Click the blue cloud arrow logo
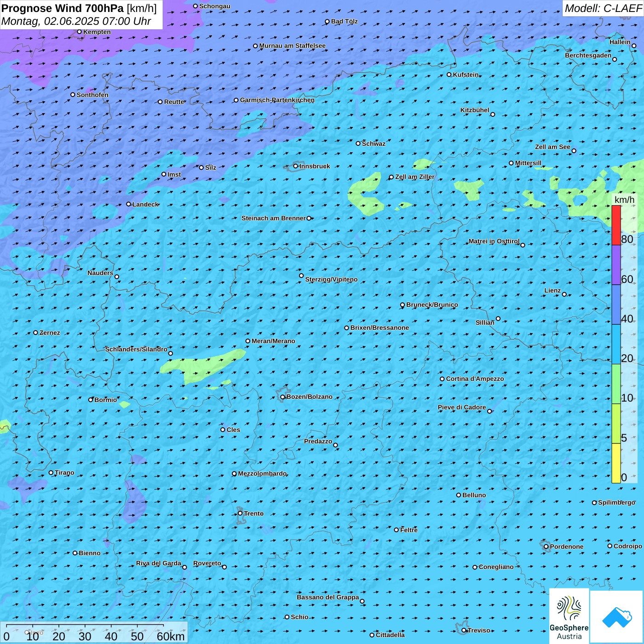This screenshot has height=644, width=644. pyautogui.click(x=617, y=617)
